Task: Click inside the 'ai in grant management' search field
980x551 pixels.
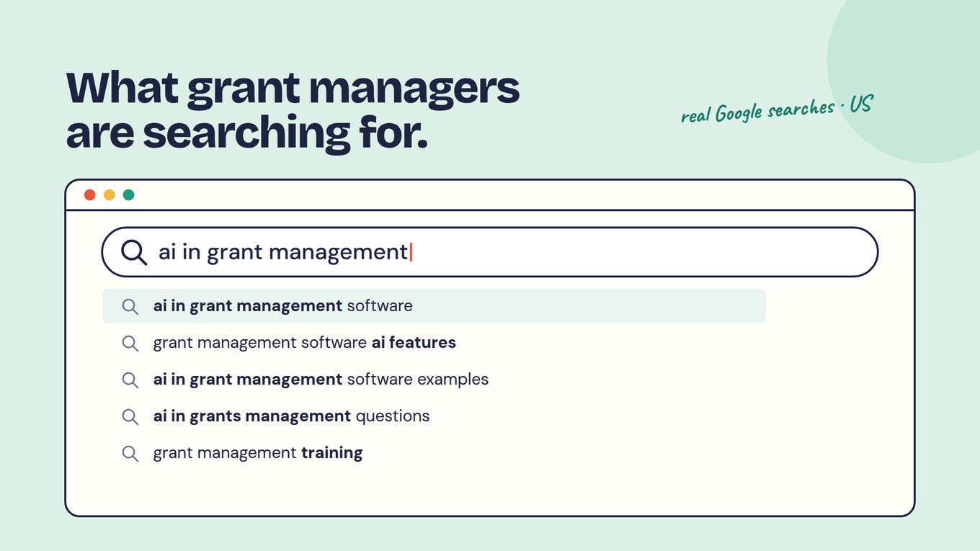Action: point(490,252)
